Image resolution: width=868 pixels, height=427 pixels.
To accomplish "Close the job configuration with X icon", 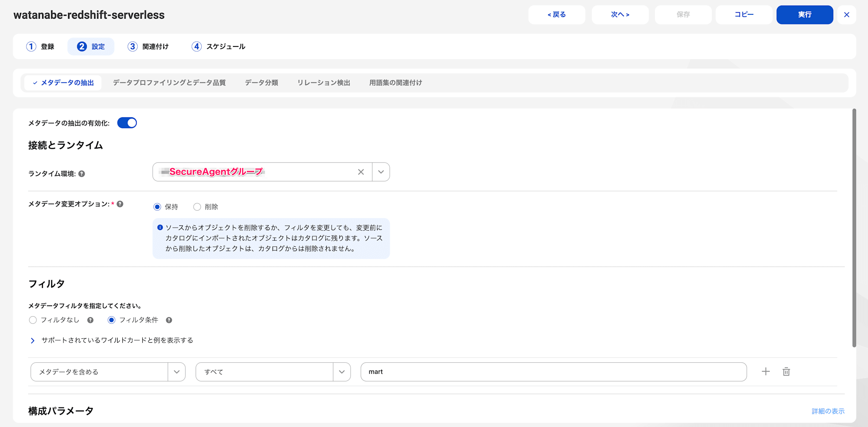I will pos(846,15).
